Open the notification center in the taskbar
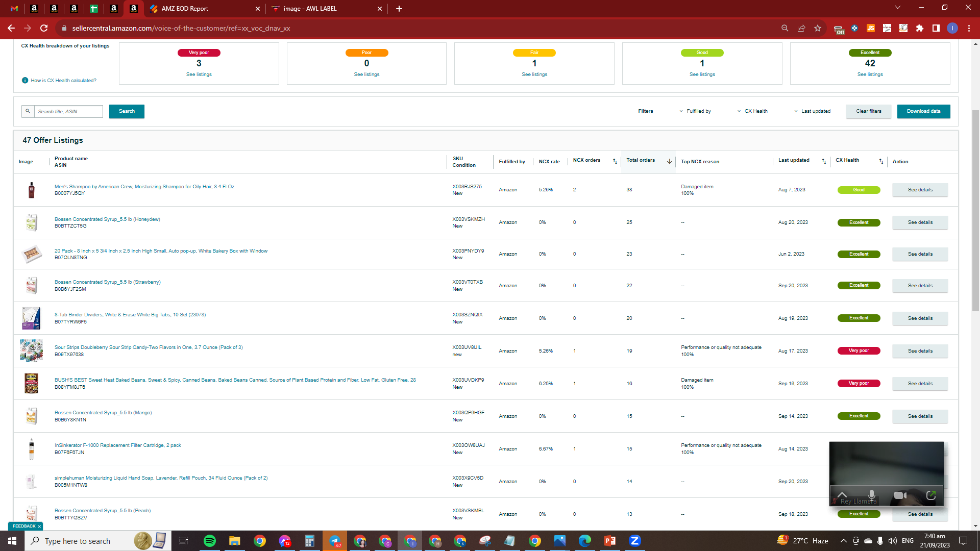980x551 pixels. 964,541
